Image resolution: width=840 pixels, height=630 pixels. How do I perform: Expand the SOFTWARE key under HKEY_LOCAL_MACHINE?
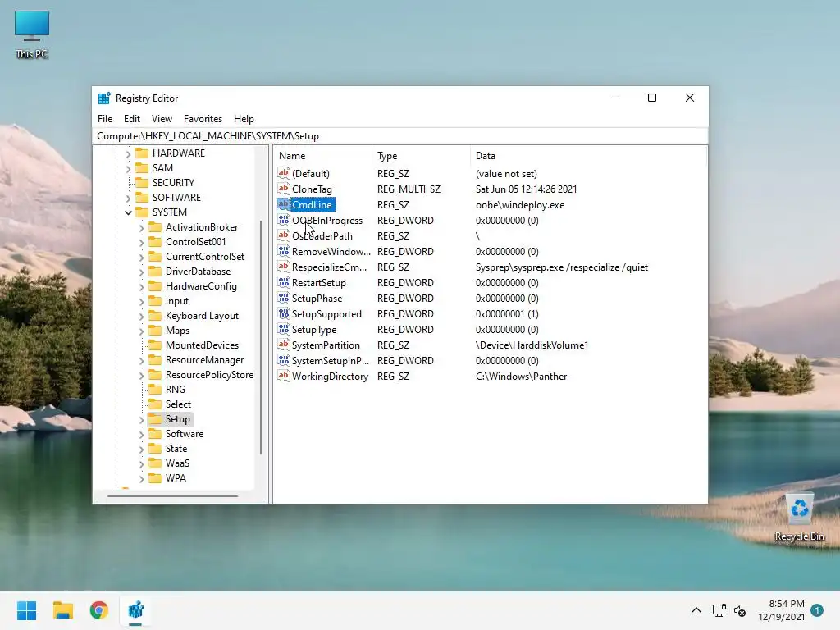[128, 199]
